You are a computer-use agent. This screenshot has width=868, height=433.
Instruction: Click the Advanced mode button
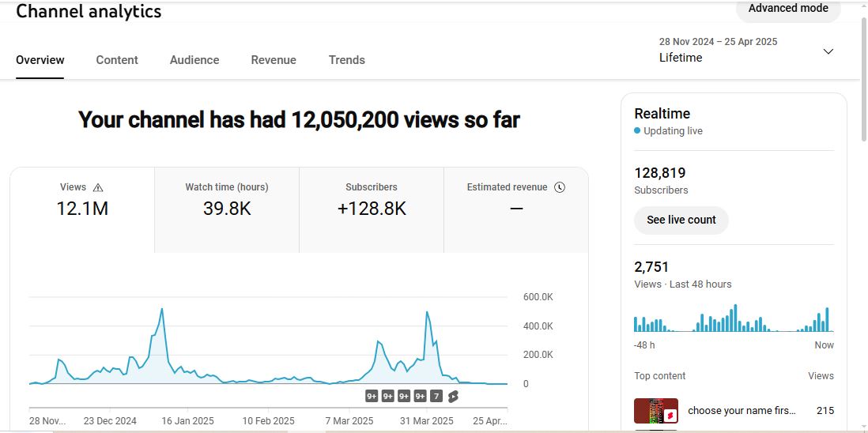click(787, 9)
